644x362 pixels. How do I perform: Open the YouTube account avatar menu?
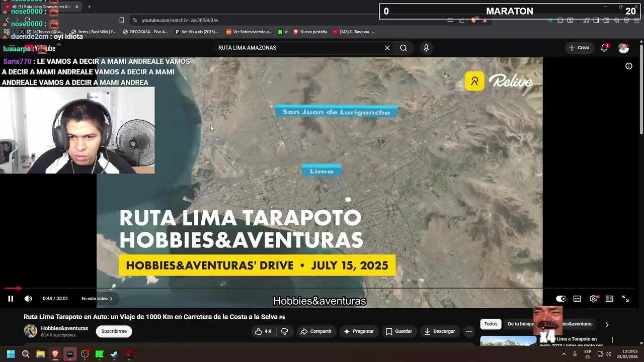pyautogui.click(x=623, y=48)
